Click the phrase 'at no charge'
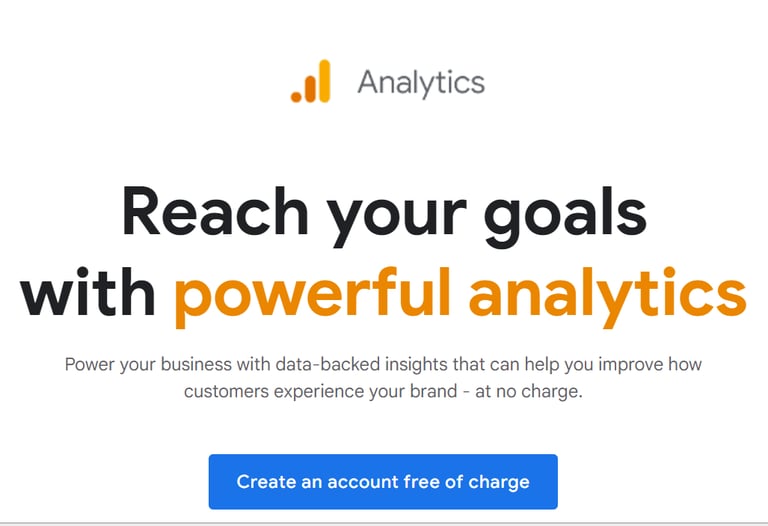This screenshot has height=526, width=768. pyautogui.click(x=528, y=391)
